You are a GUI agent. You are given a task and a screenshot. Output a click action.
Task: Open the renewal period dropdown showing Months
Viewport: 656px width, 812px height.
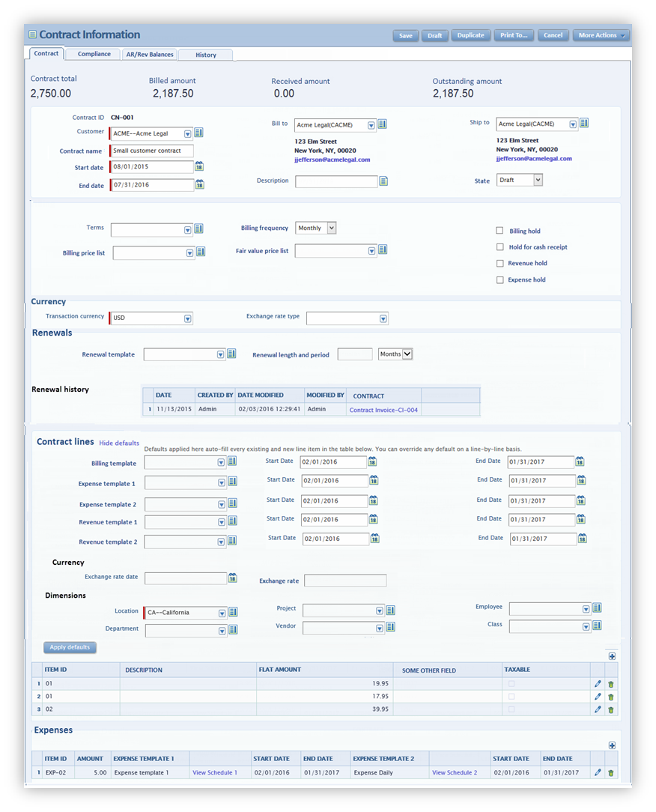tap(395, 354)
